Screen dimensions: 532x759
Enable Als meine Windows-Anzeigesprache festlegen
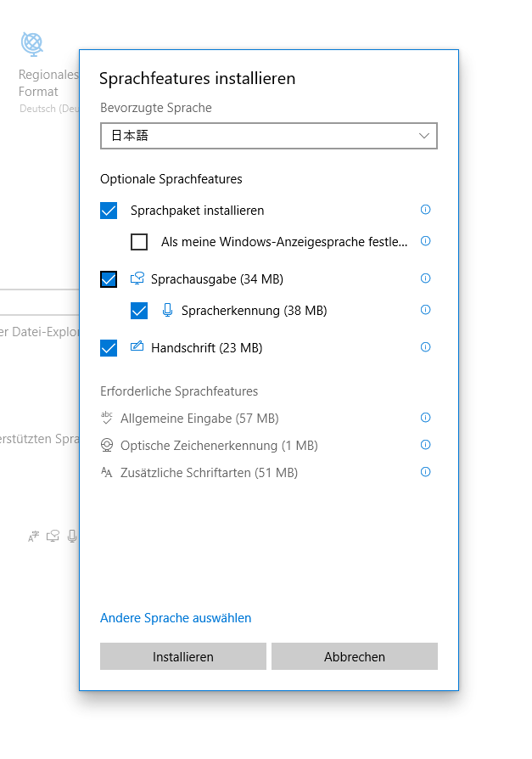click(139, 242)
